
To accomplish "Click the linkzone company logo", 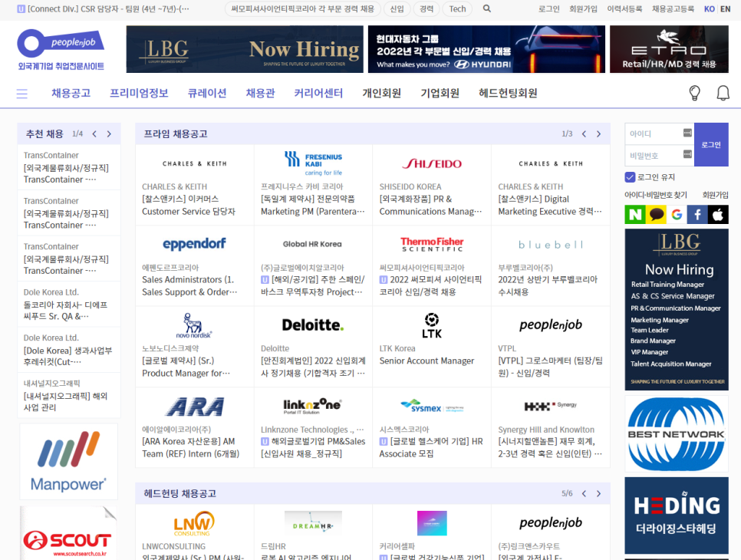I will click(312, 406).
